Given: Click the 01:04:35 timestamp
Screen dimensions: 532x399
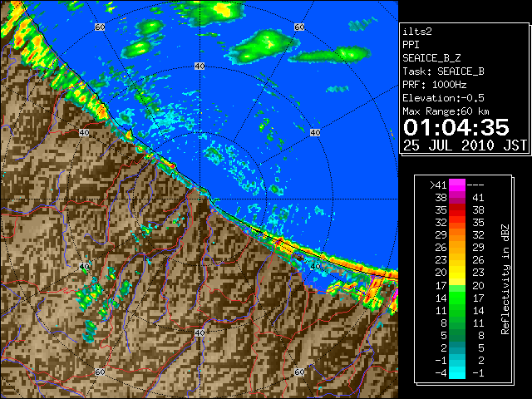Looking at the screenshot, I should pyautogui.click(x=456, y=127).
